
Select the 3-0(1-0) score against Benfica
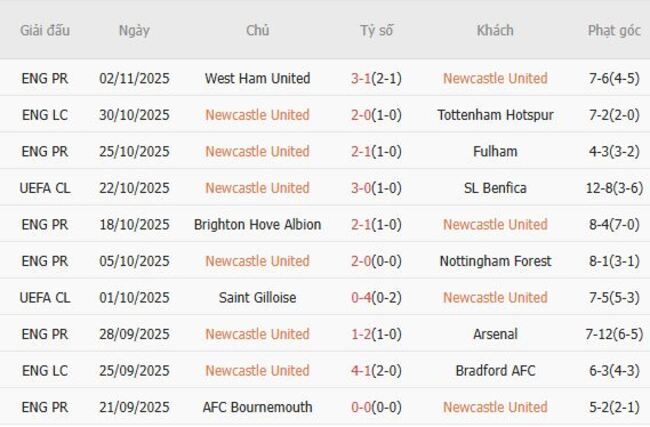(376, 188)
